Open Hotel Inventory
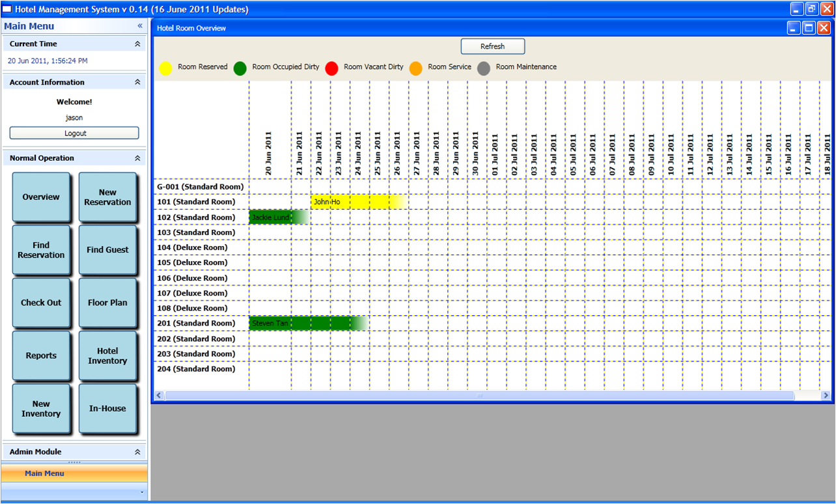 coord(108,356)
